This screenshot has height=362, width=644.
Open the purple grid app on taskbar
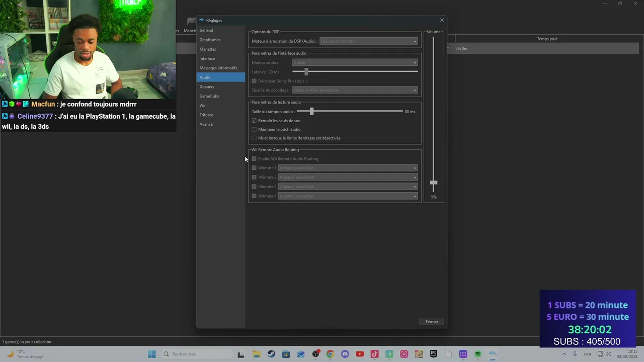coord(463,354)
